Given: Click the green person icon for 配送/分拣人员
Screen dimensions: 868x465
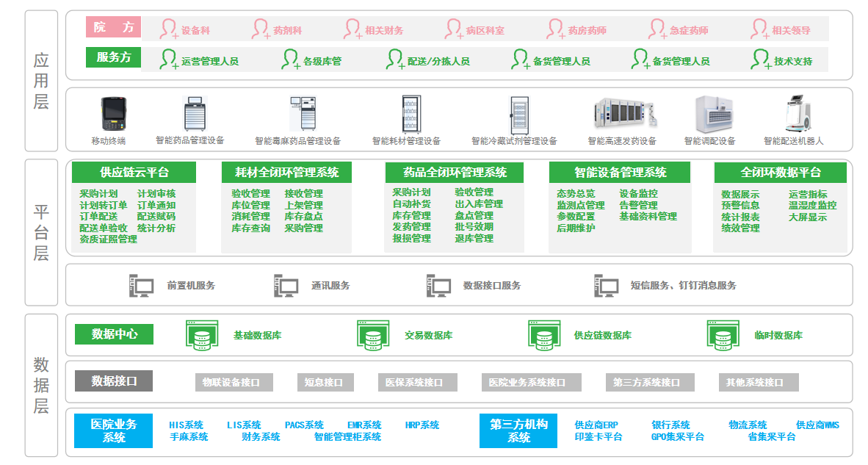Looking at the screenshot, I should (x=395, y=60).
